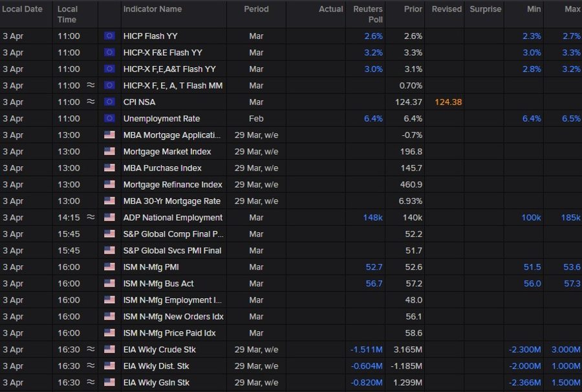582x392 pixels.
Task: Click the US flag next to Mortgage Market Index
Action: click(x=109, y=151)
